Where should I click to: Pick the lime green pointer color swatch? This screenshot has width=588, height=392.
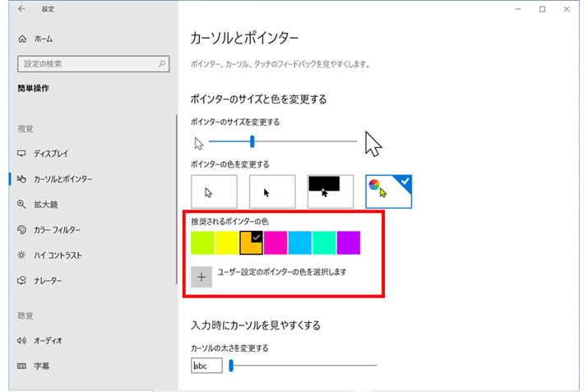202,242
